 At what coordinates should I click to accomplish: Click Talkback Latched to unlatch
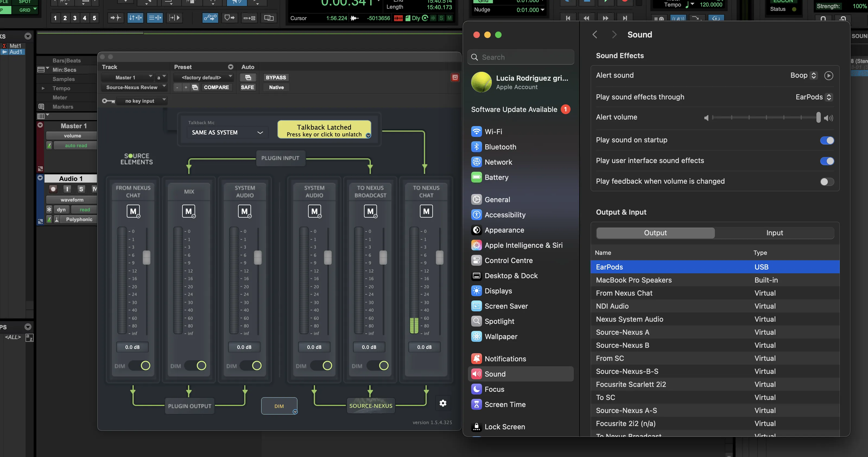(324, 130)
